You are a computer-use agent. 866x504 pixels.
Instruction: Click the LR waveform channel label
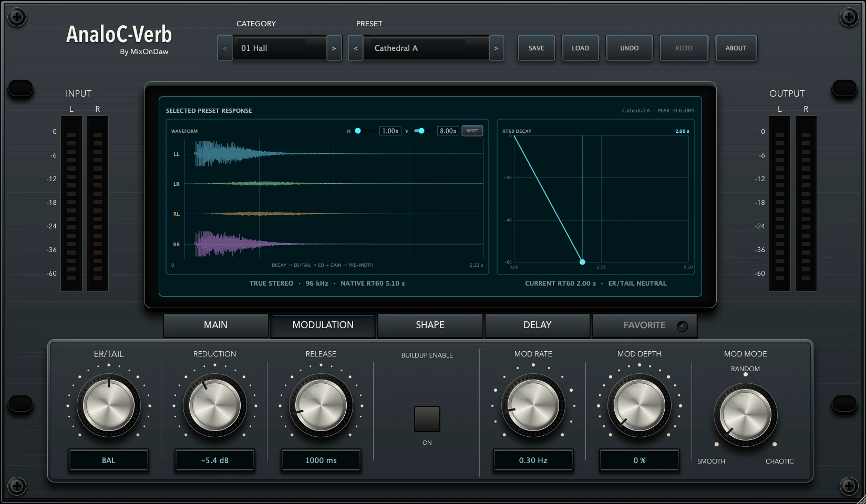pyautogui.click(x=177, y=184)
